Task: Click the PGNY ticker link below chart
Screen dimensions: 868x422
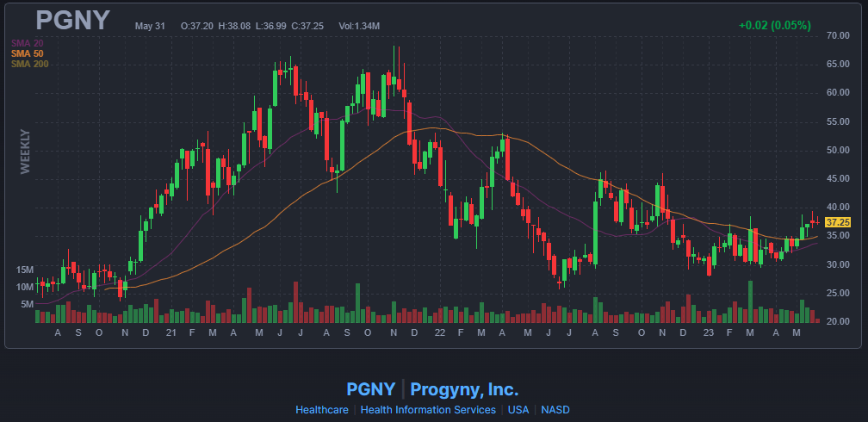Action: 371,389
